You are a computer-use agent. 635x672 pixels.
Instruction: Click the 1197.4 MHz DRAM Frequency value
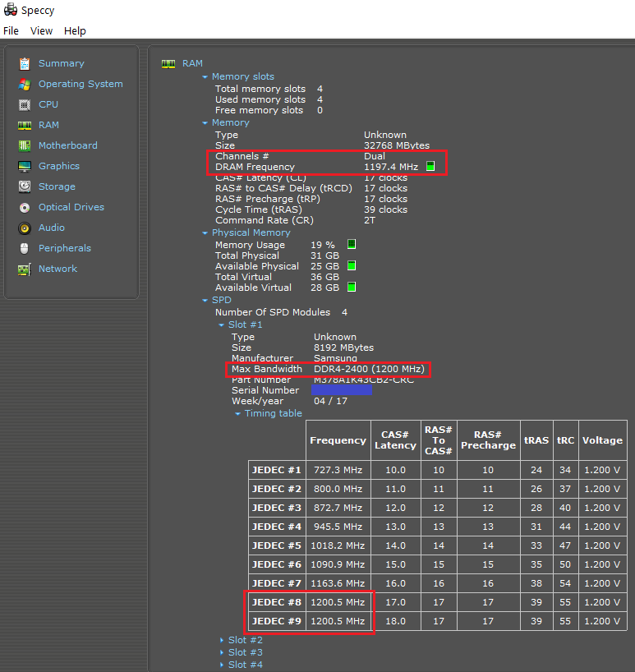(x=391, y=167)
